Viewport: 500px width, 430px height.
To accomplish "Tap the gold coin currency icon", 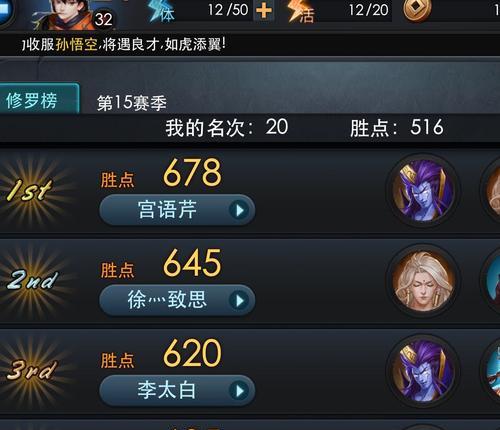I will (417, 10).
